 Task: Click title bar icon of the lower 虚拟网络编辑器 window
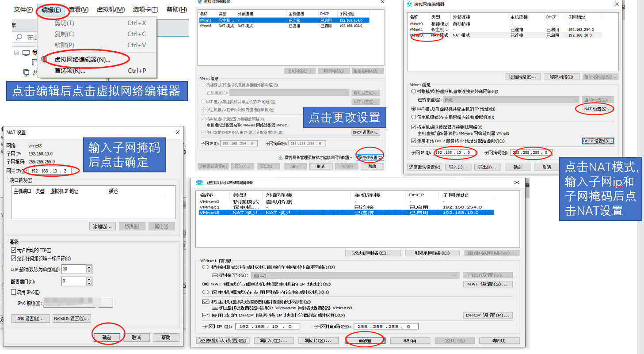(199, 183)
